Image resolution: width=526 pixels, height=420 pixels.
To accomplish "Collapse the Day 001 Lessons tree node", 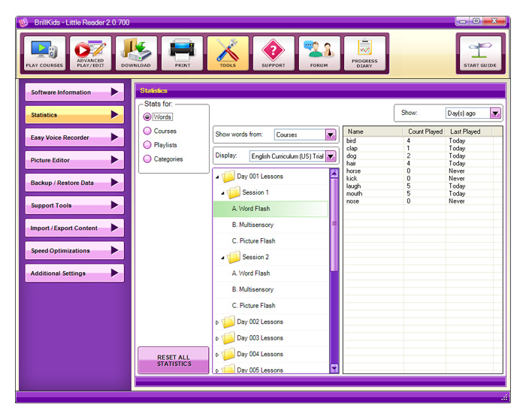I will pos(217,177).
